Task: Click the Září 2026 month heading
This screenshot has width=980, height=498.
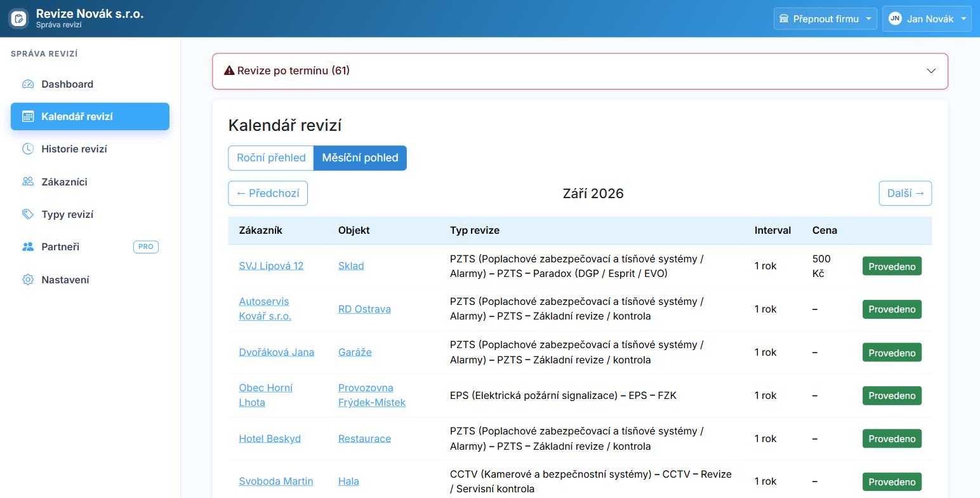Action: pyautogui.click(x=593, y=193)
